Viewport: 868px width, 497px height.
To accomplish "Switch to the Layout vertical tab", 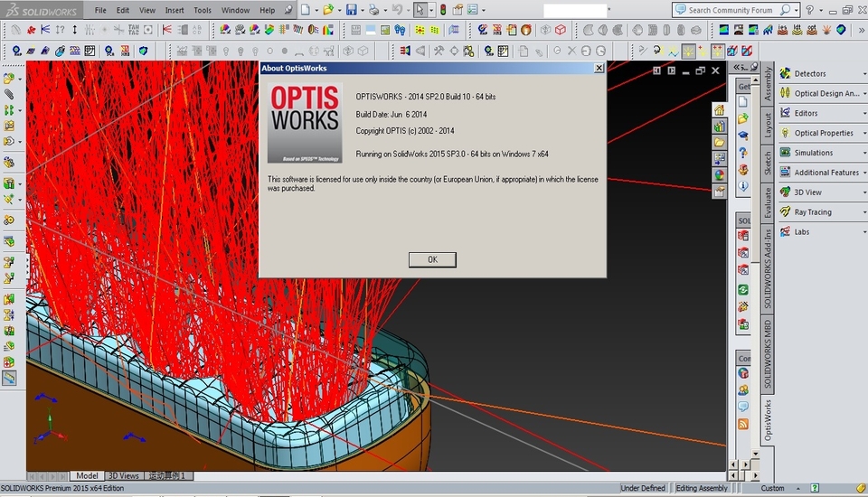I will pos(768,125).
